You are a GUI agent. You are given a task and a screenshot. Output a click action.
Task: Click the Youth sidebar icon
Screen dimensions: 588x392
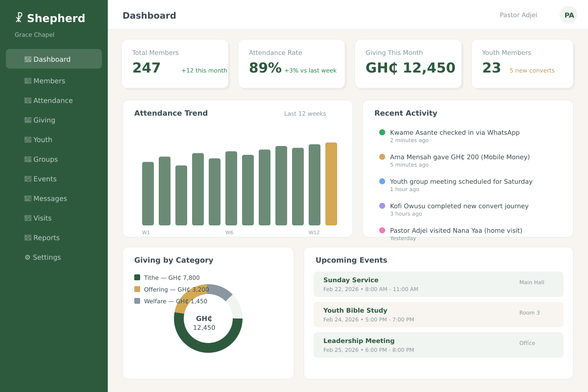coord(27,140)
